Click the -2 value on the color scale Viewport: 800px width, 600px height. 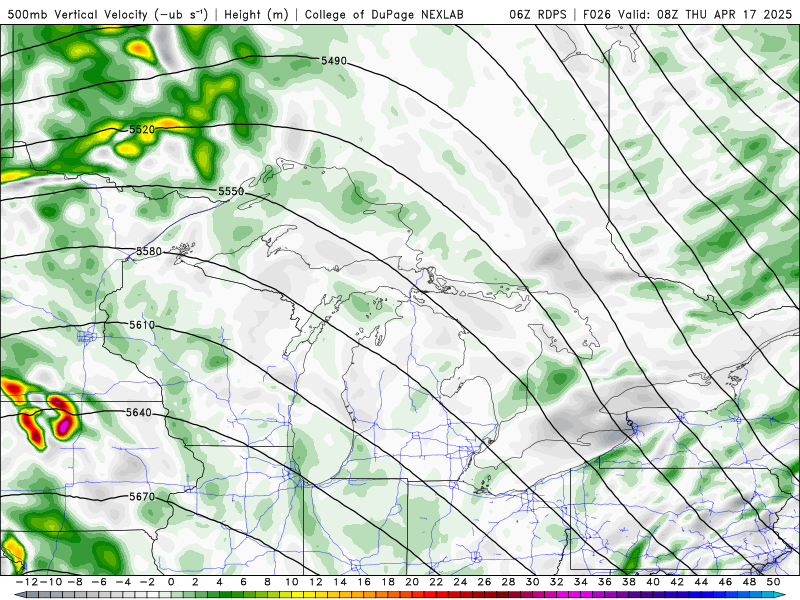(147, 582)
